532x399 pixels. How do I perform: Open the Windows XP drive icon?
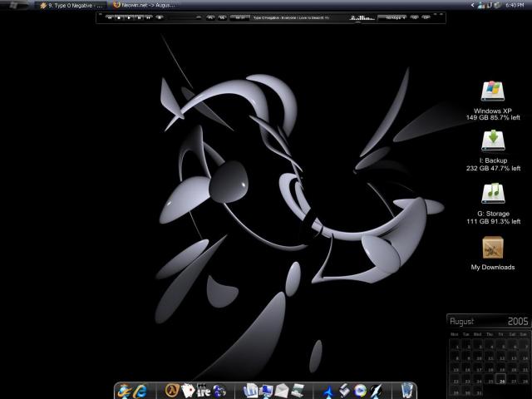click(493, 91)
